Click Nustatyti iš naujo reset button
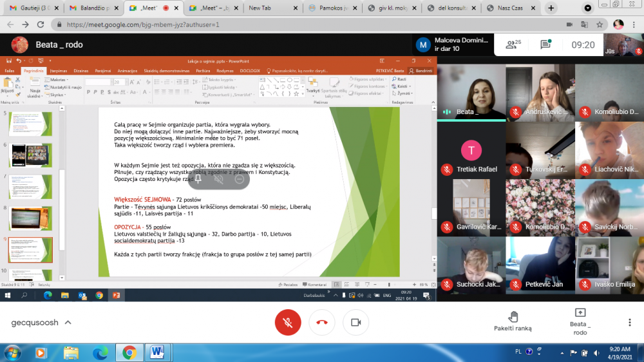644x362 pixels. tap(63, 87)
